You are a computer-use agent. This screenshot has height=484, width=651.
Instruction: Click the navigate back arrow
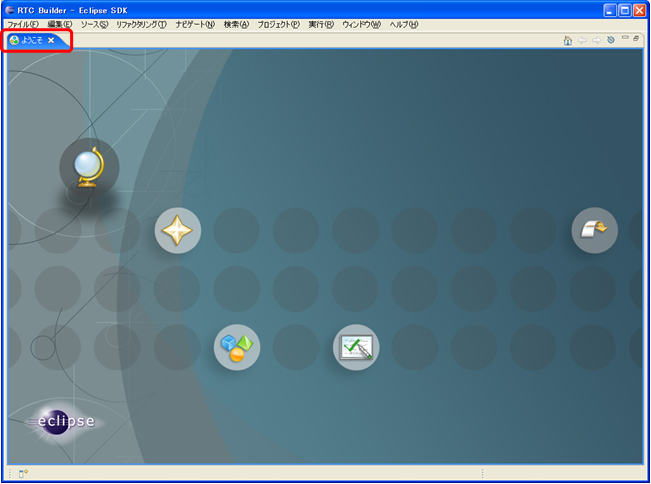pyautogui.click(x=582, y=40)
